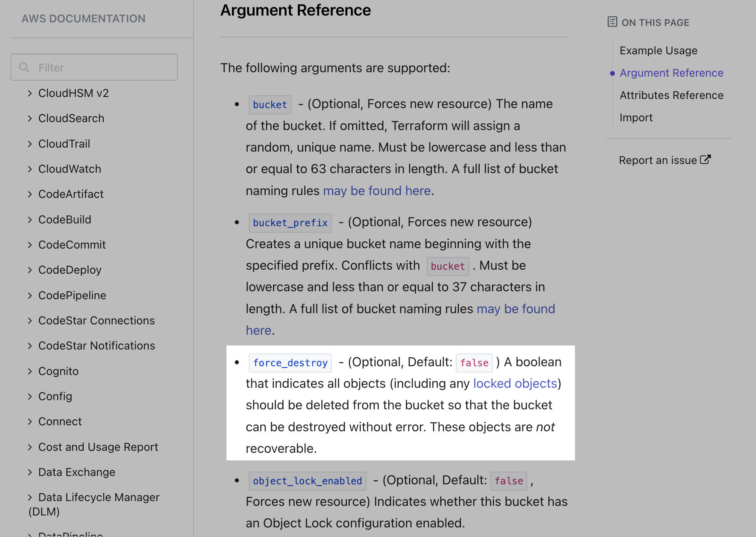Image resolution: width=756 pixels, height=537 pixels.
Task: Go to Attributes Reference in page outline
Action: (x=671, y=95)
